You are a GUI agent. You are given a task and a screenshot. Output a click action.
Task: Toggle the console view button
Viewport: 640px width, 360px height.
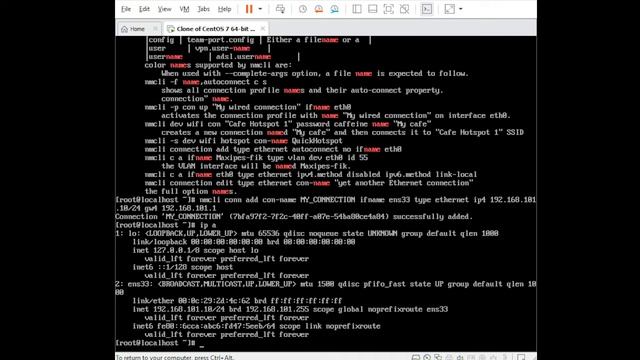[x=427, y=9]
